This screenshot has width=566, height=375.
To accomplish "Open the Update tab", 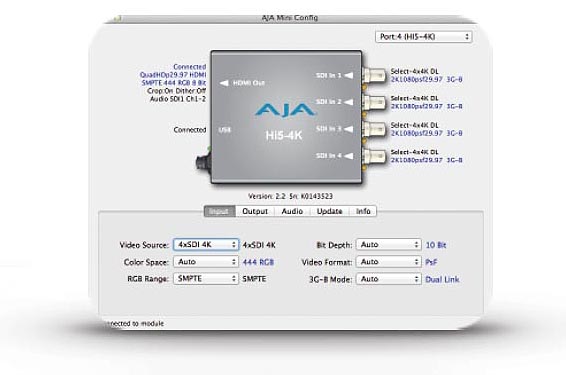I will (x=329, y=211).
